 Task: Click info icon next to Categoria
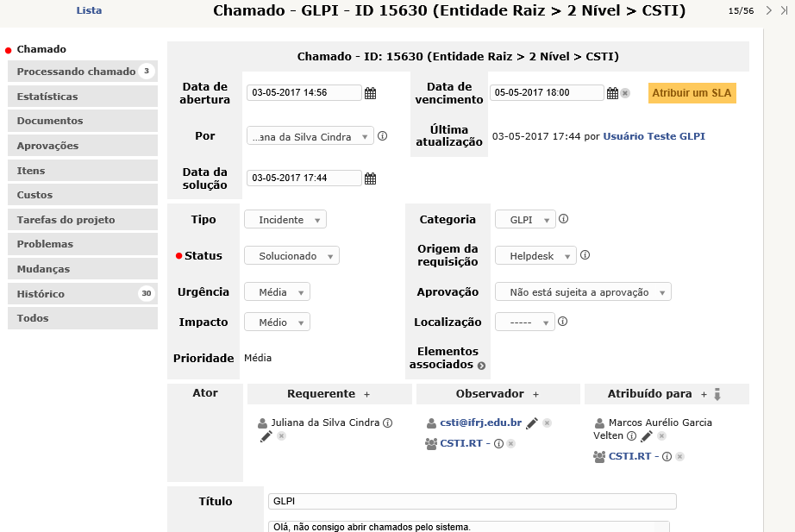pos(563,219)
